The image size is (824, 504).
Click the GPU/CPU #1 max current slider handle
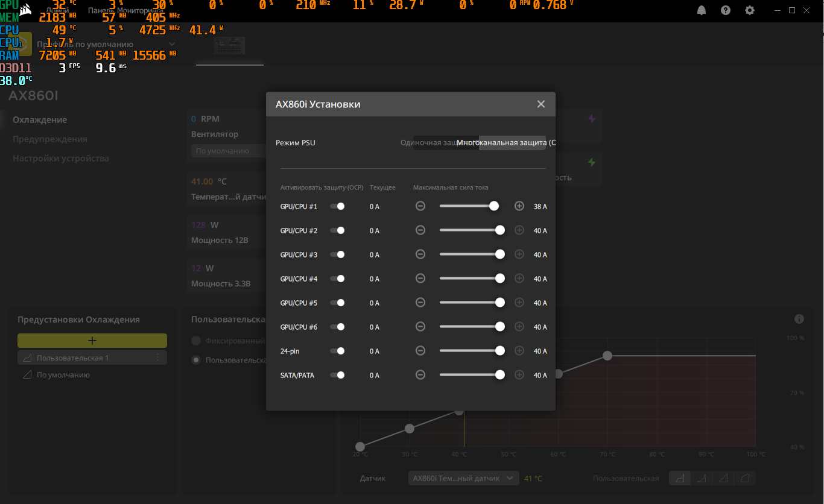pos(494,206)
